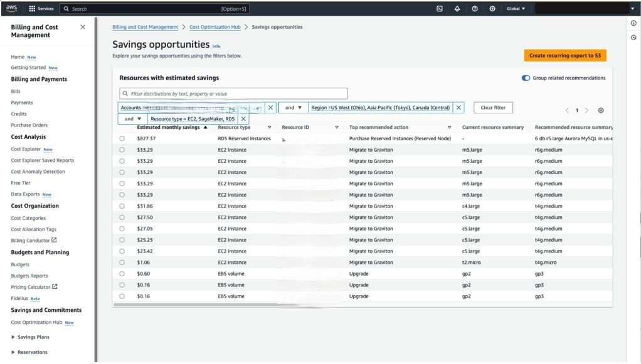
Task: Select the $27.50 EC2 Instance row radio
Action: 122,217
